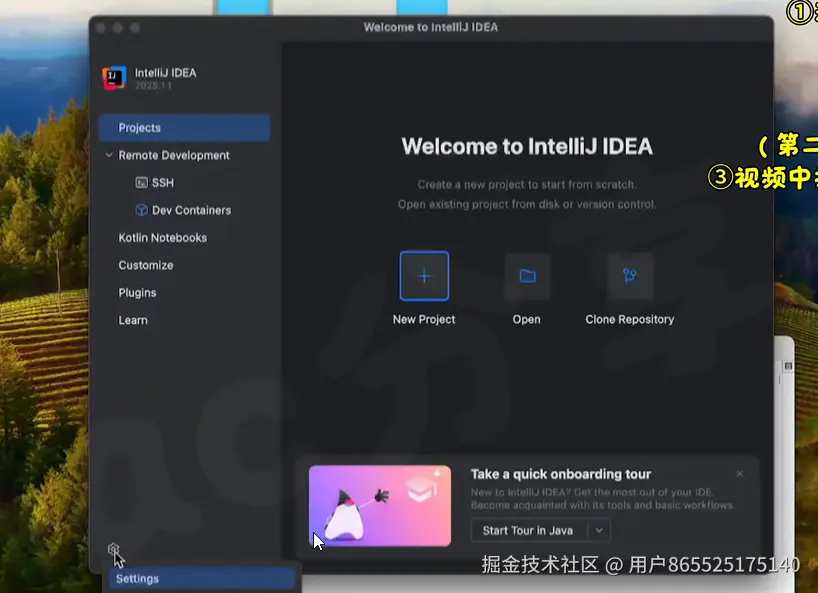
Task: Click the Welcome to IntelliJ IDEA heading
Action: [527, 147]
